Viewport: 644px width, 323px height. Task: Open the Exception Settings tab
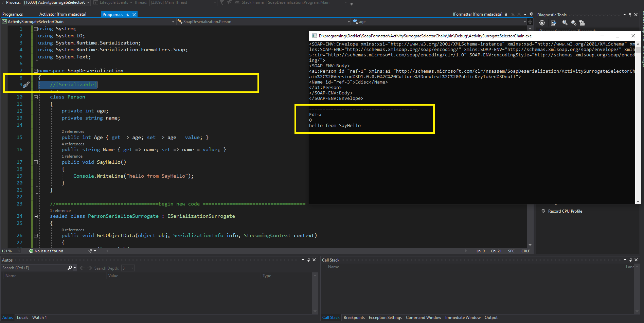[x=385, y=318]
